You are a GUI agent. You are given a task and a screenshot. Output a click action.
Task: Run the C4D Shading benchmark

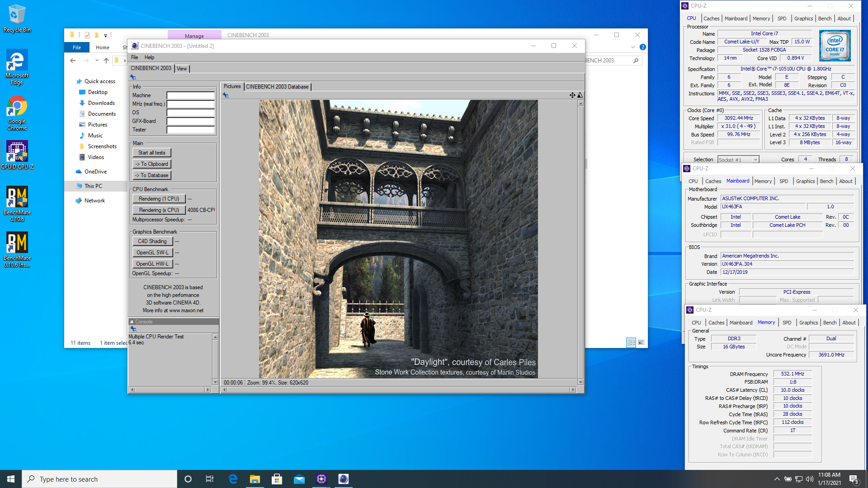(x=152, y=241)
